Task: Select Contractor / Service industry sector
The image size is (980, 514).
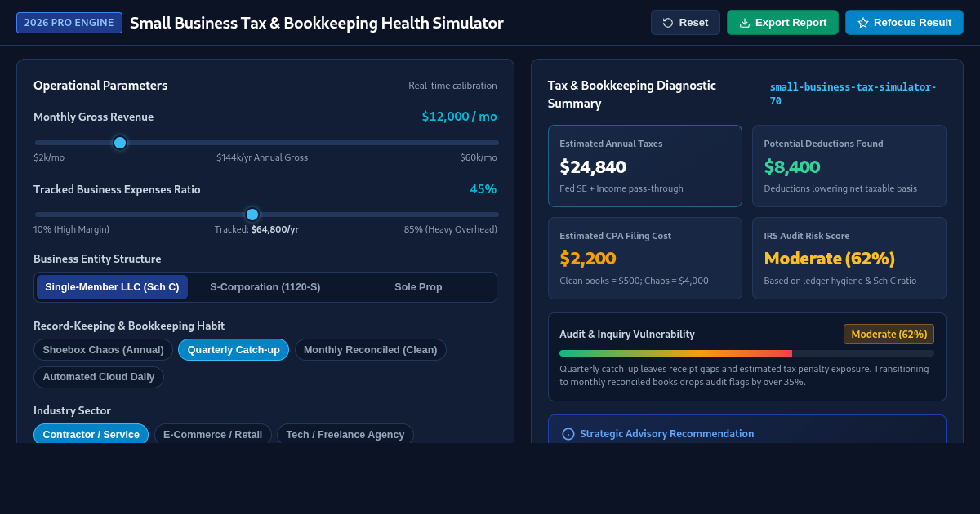Action: (x=91, y=434)
